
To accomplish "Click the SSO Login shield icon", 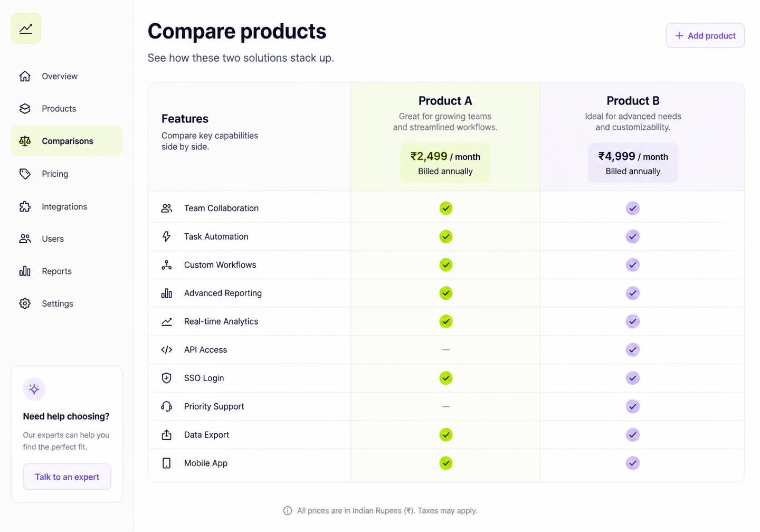I will pos(167,378).
